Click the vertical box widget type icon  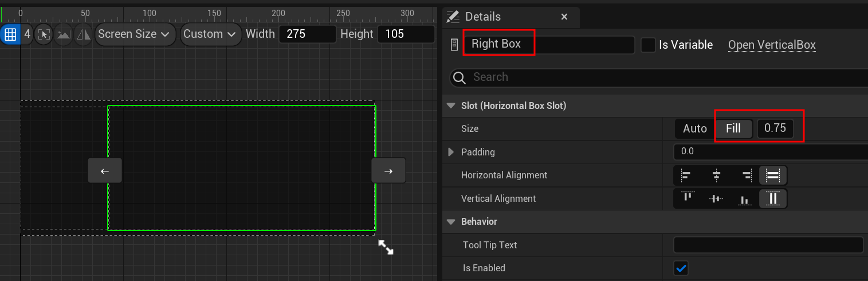[x=455, y=45]
